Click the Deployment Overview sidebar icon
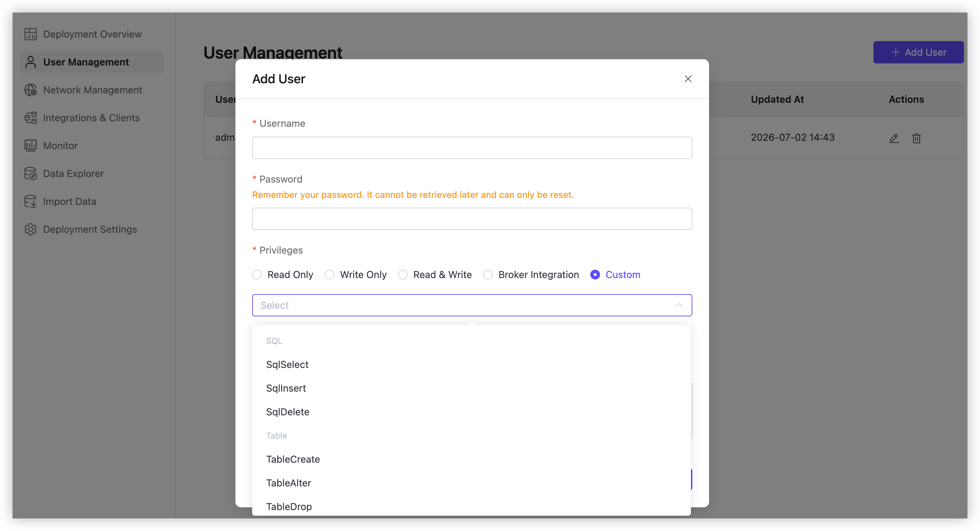The width and height of the screenshot is (980, 531). point(30,34)
